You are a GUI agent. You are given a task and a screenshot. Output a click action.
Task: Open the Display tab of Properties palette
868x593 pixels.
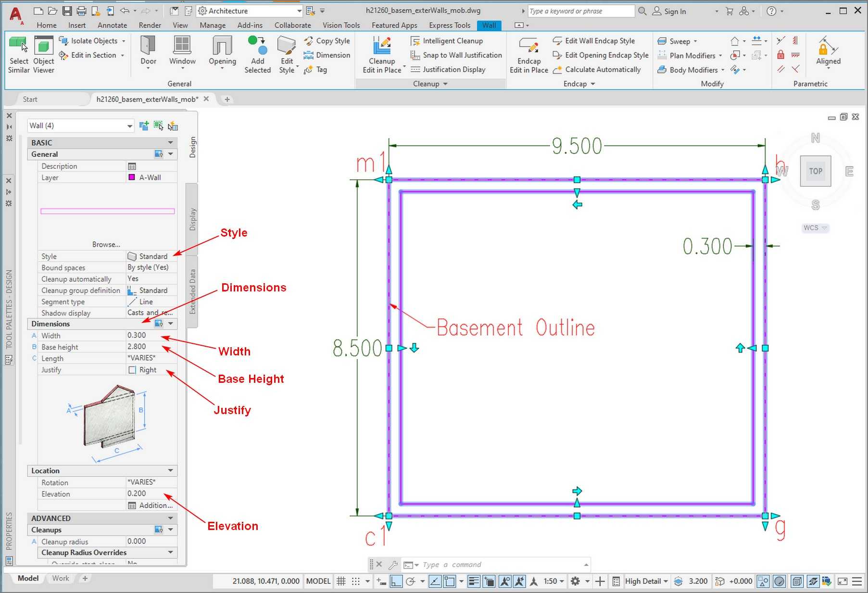(x=192, y=219)
